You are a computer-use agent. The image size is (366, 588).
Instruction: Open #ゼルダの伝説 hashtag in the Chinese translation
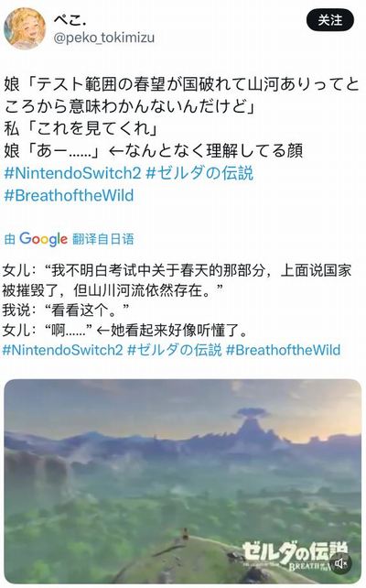click(175, 350)
